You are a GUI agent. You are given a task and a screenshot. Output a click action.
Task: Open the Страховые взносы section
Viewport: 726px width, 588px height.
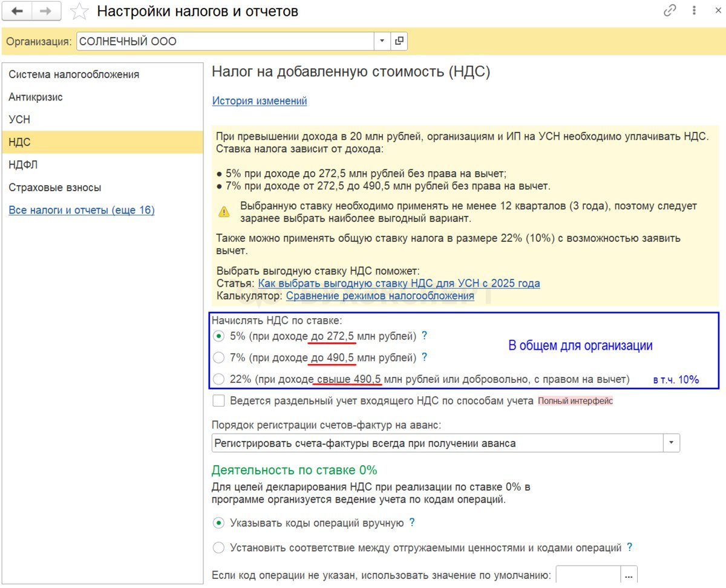point(103,188)
